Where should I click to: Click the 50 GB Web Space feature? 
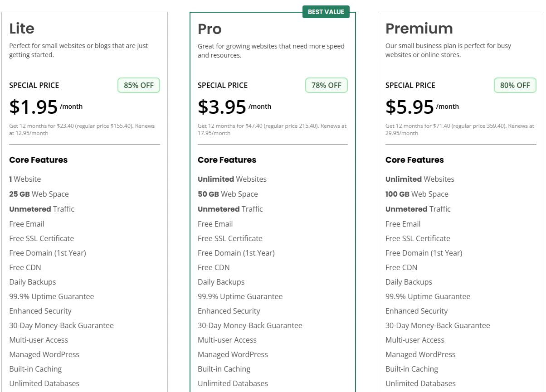pyautogui.click(x=228, y=194)
